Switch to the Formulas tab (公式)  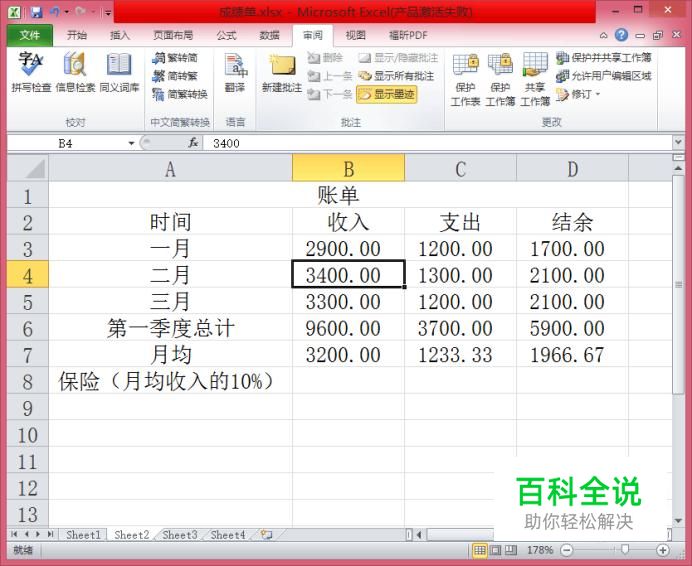point(226,35)
